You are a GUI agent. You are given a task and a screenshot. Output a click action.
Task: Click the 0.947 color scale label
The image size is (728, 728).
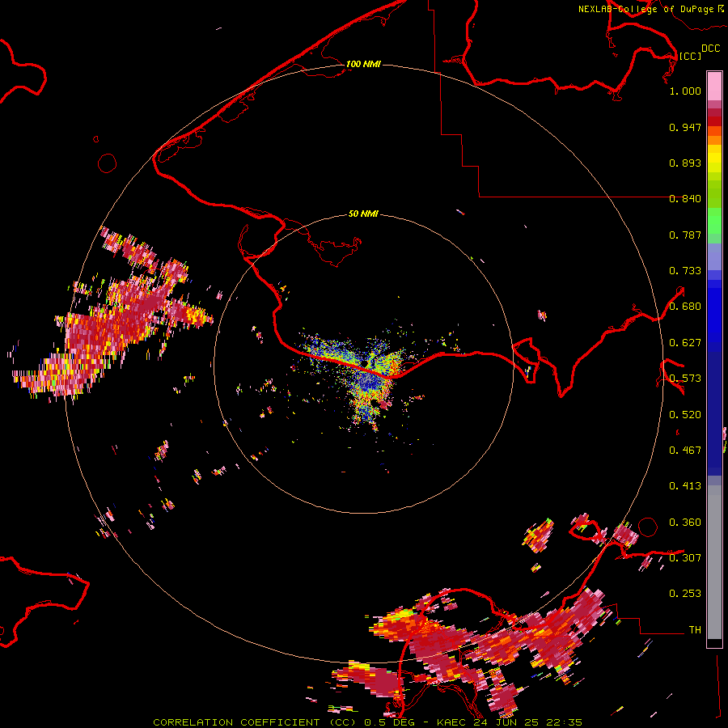(685, 127)
